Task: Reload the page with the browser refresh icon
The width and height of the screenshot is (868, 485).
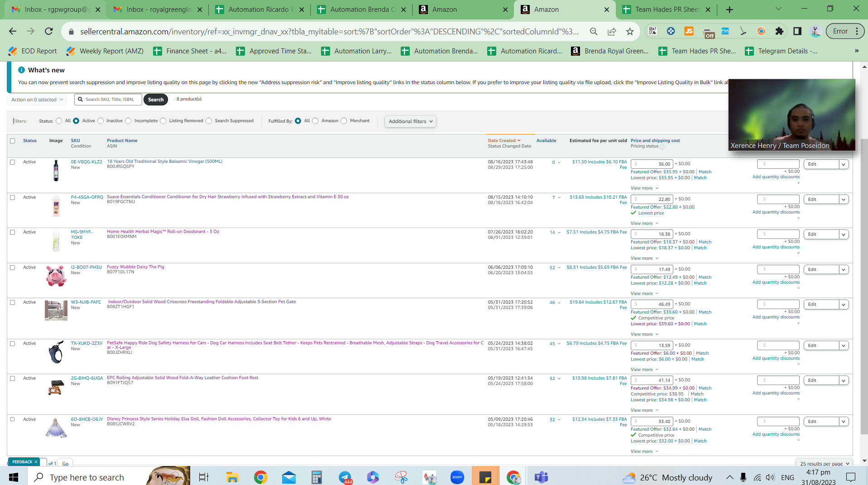Action: click(x=49, y=31)
